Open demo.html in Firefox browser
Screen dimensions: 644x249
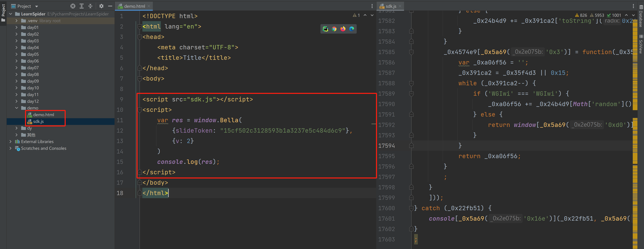pos(343,29)
